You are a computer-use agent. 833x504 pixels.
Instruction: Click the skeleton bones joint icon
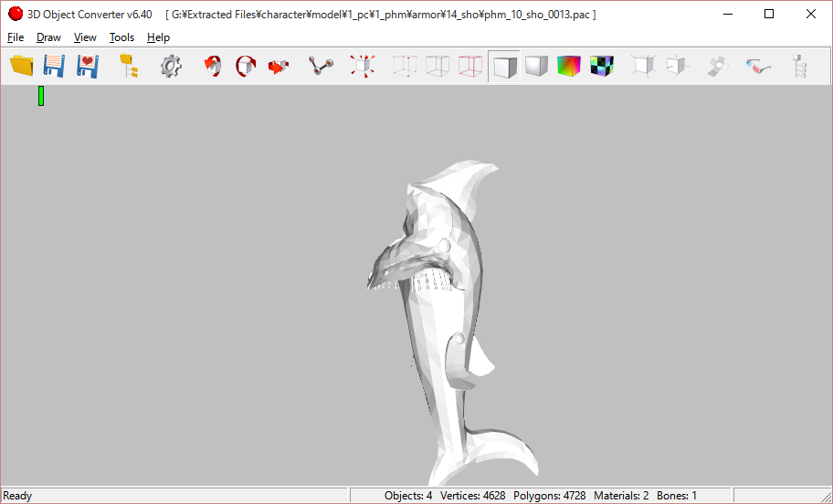pyautogui.click(x=321, y=66)
